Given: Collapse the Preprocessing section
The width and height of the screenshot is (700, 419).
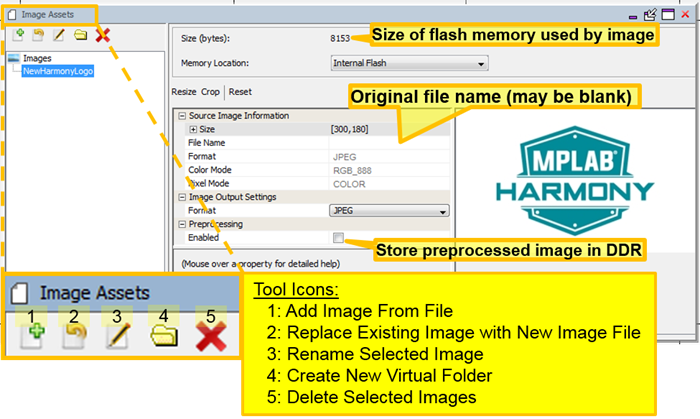Looking at the screenshot, I should click(182, 224).
